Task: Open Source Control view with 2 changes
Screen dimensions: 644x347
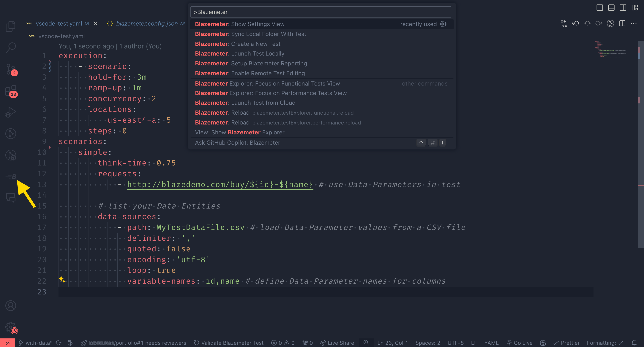Action: (10, 69)
